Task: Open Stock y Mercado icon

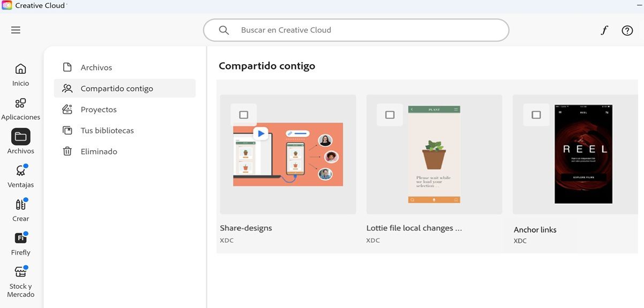Action: [x=21, y=272]
